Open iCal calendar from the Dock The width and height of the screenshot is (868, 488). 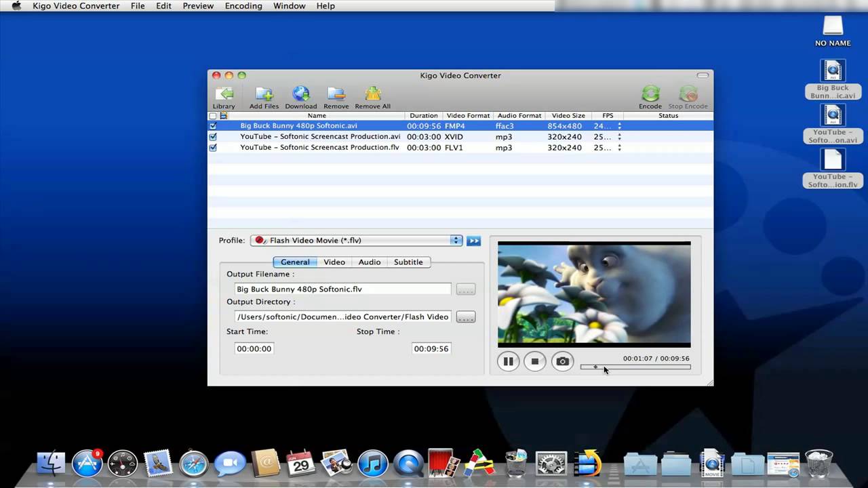pos(301,464)
